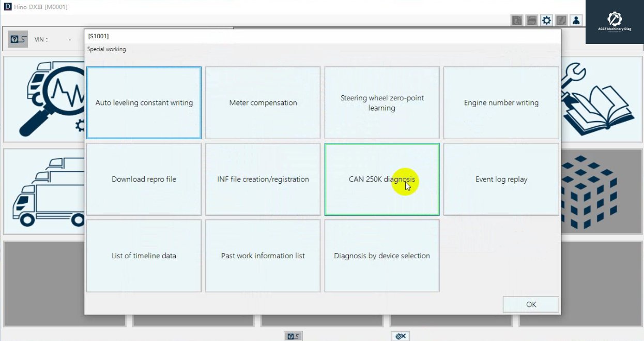Screen dimensions: 644x341
Task: Select Auto leveling constant writing
Action: coord(144,103)
